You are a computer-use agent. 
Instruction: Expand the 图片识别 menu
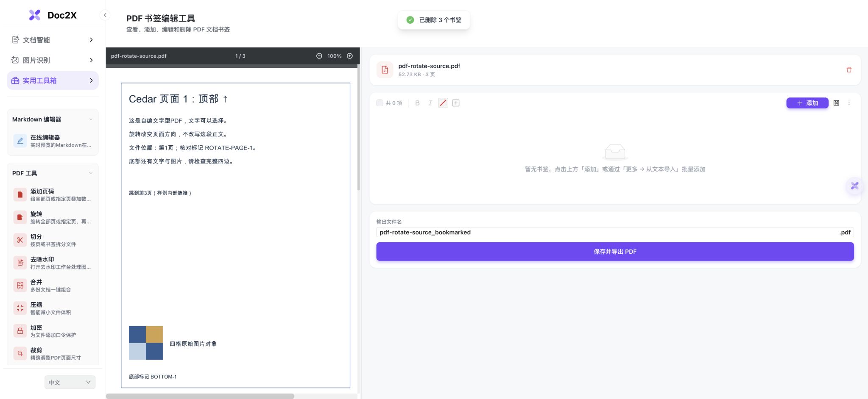[53, 60]
